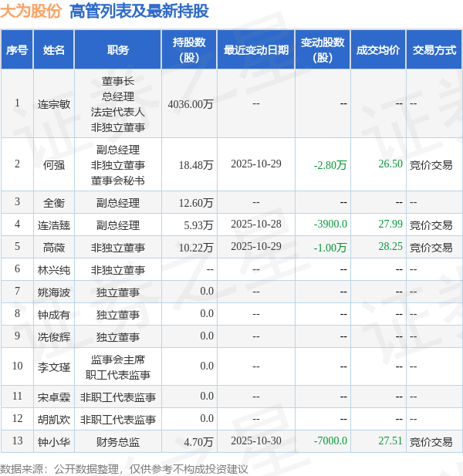Click the name 何强
The image size is (463, 476).
coord(54,165)
